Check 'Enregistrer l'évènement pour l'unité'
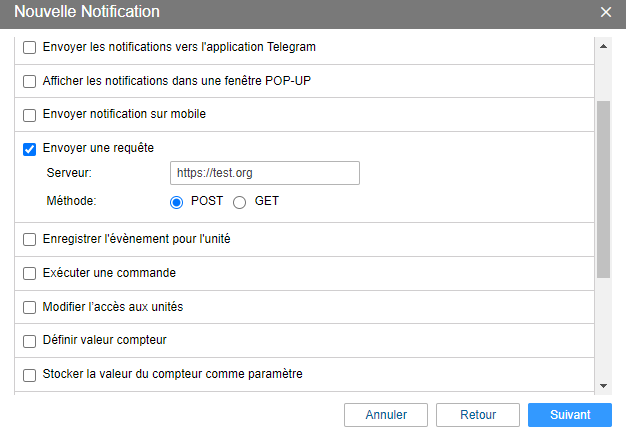 [29, 240]
